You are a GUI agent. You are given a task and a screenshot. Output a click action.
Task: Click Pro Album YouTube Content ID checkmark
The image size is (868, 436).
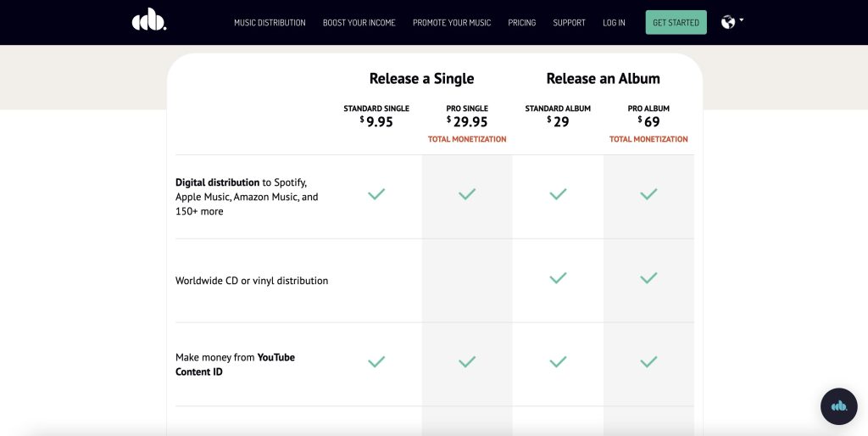coord(648,361)
